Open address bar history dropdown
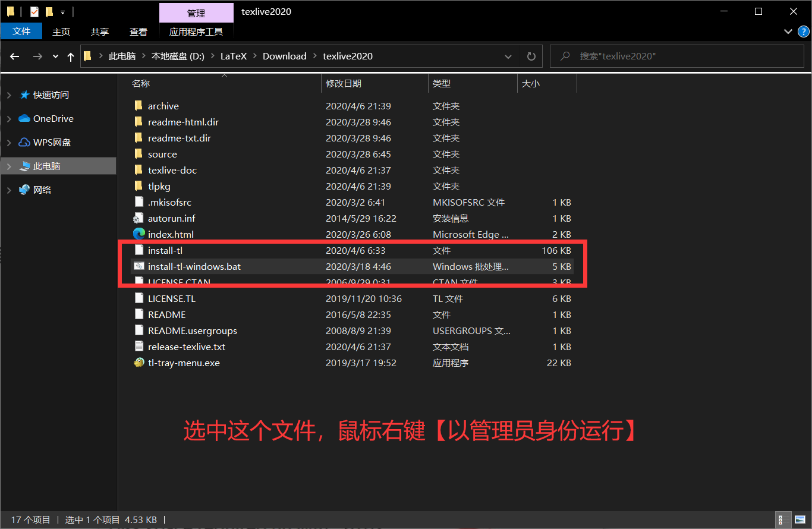812x529 pixels. 508,56
